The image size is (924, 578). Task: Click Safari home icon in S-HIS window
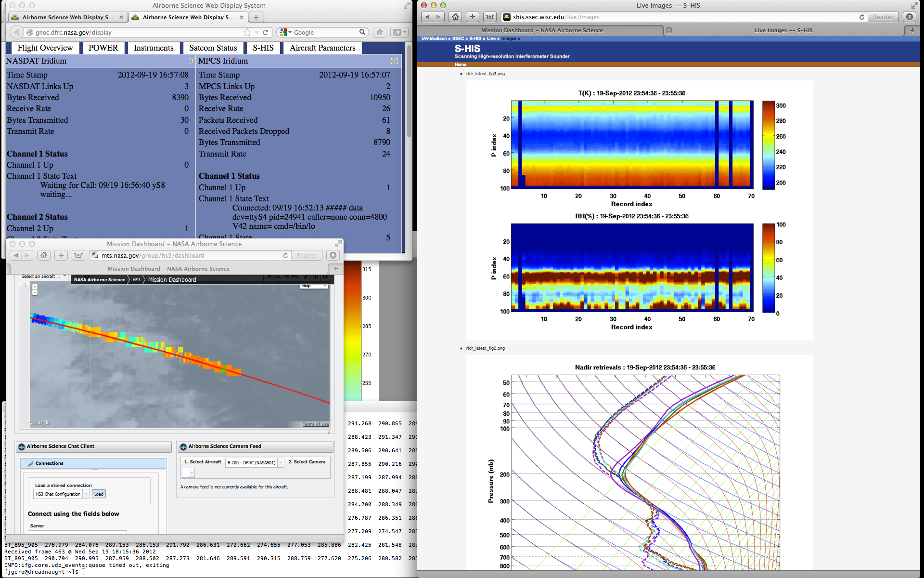point(455,17)
